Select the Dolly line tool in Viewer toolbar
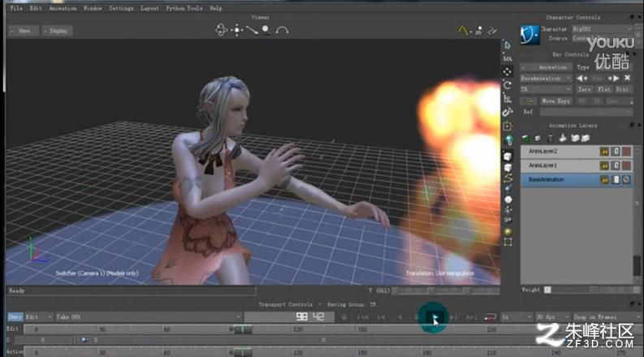 tap(252, 30)
